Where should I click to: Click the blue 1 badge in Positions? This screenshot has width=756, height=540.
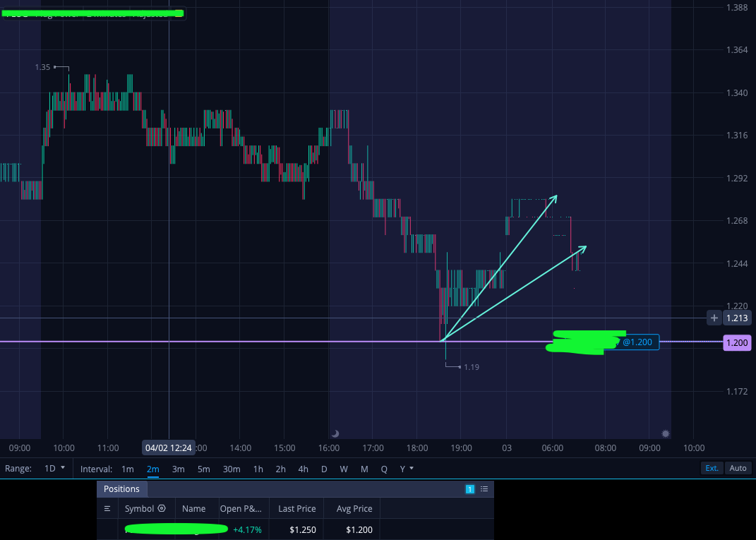[469, 489]
